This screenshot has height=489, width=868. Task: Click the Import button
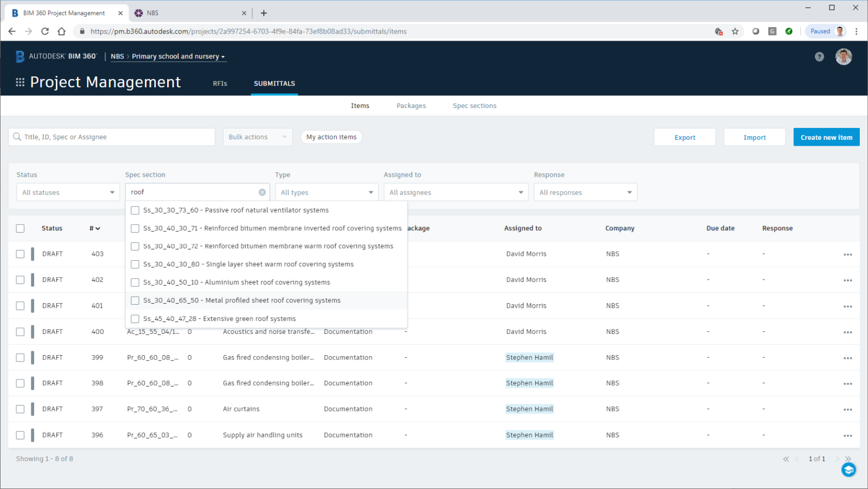coord(755,137)
